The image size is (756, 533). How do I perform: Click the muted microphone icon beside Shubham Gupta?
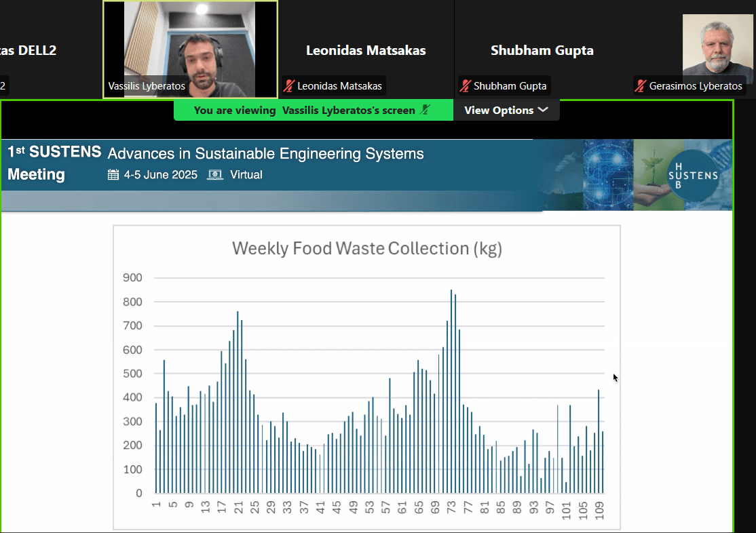click(465, 86)
